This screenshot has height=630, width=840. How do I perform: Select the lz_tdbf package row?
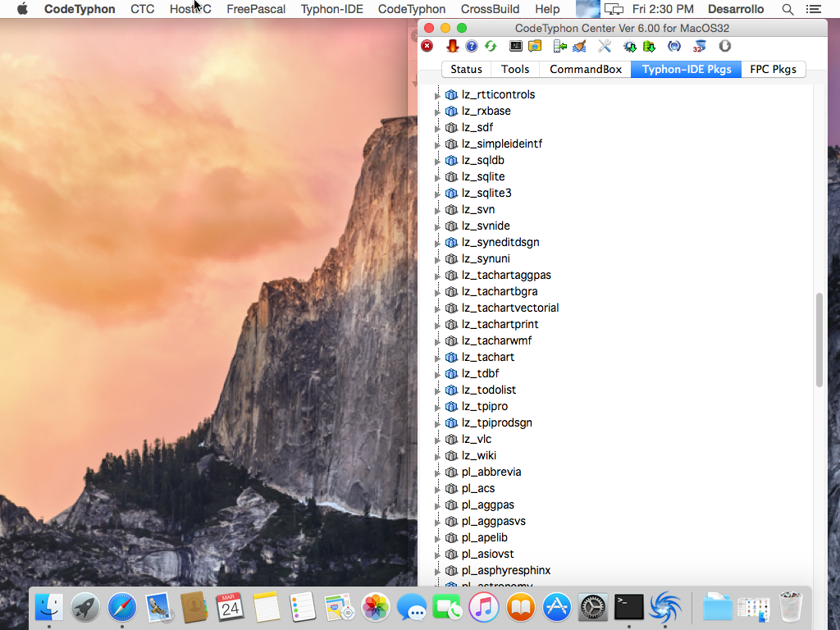tap(480, 373)
